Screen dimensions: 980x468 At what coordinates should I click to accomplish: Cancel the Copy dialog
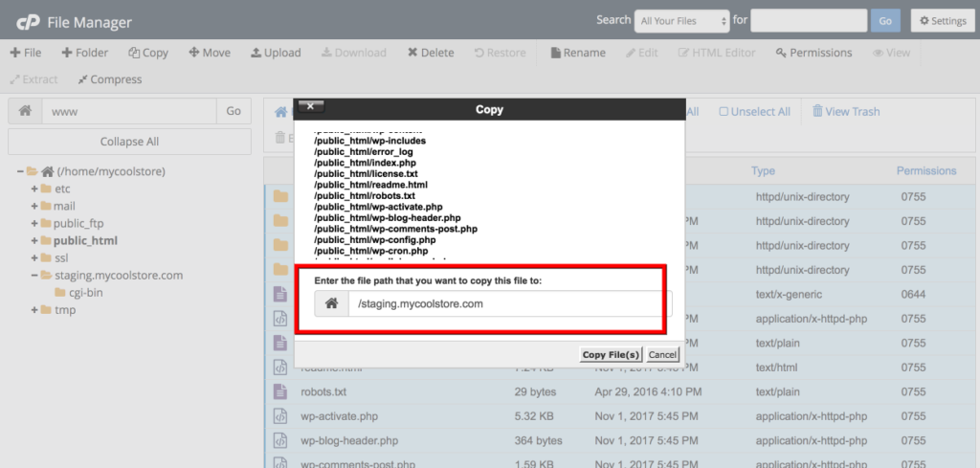click(662, 355)
